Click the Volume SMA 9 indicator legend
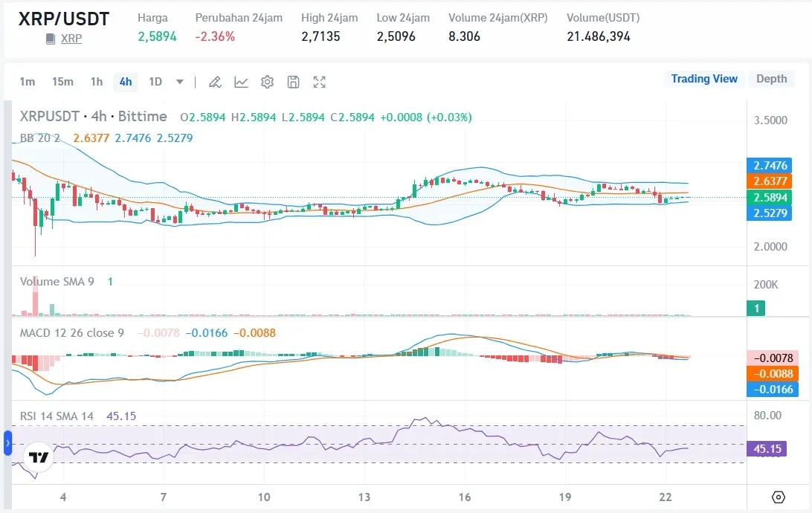Image resolution: width=812 pixels, height=513 pixels. (57, 282)
